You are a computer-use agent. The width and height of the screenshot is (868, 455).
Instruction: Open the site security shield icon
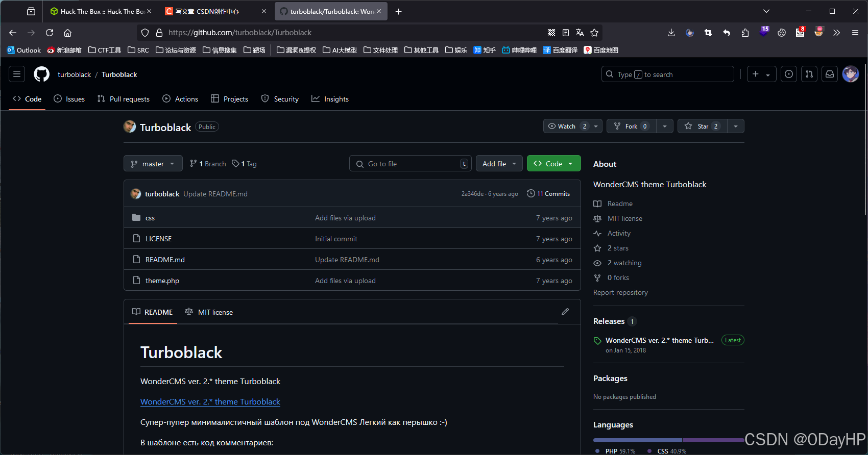[145, 33]
